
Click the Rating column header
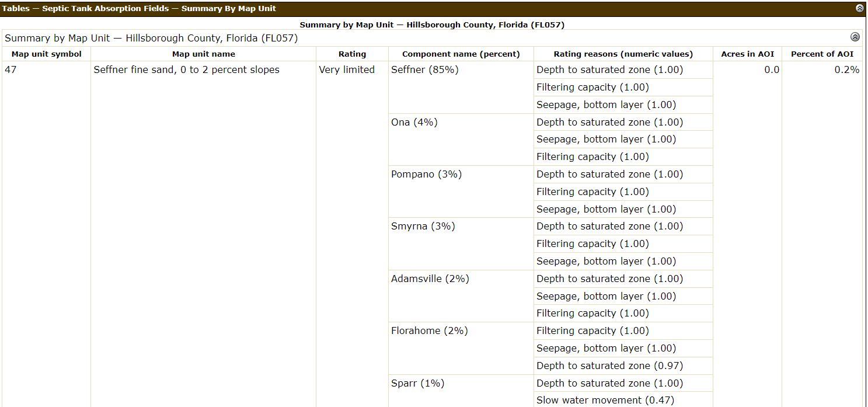click(x=352, y=54)
